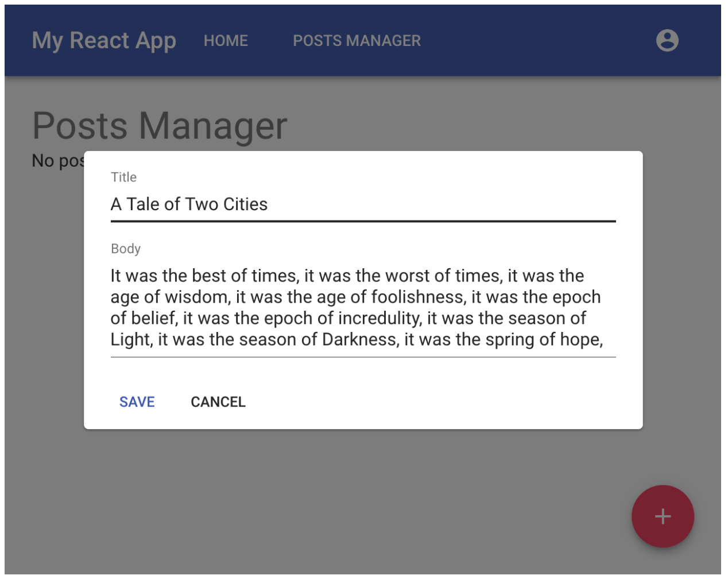Click the "No posts" message text
The height and width of the screenshot is (579, 728).
[x=57, y=161]
